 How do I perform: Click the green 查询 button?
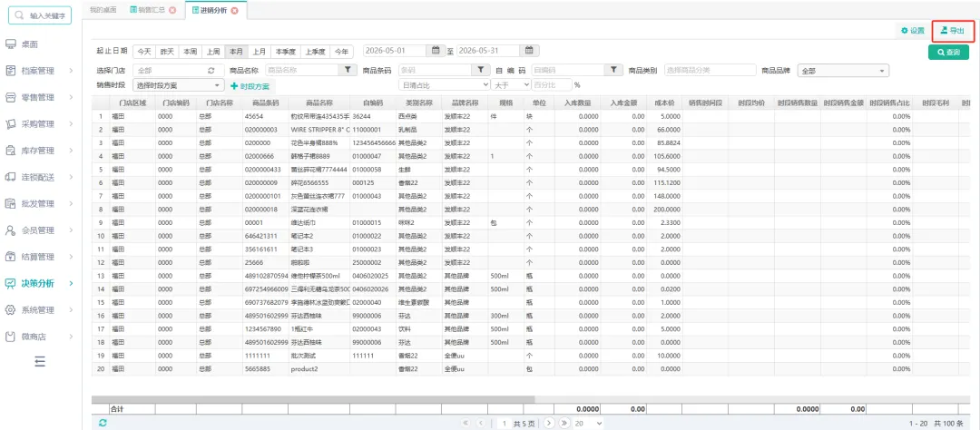tap(948, 53)
